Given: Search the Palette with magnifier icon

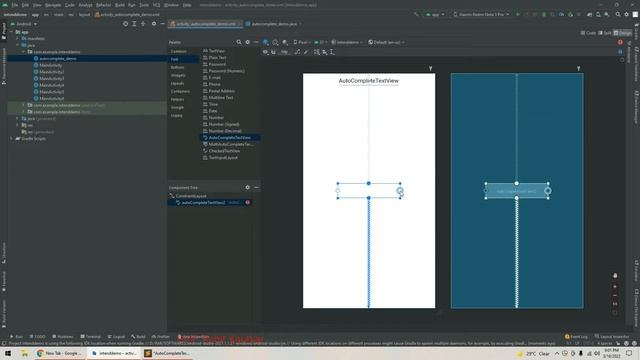Looking at the screenshot, I should (239, 42).
